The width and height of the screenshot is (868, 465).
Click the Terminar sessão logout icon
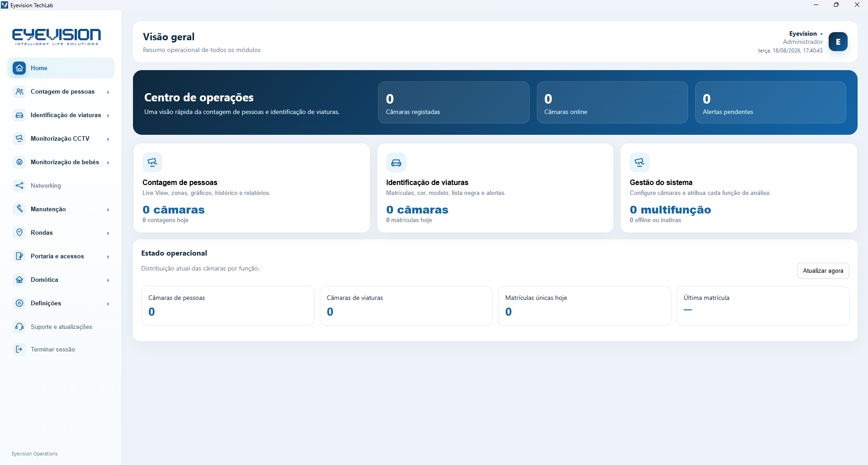(x=19, y=349)
